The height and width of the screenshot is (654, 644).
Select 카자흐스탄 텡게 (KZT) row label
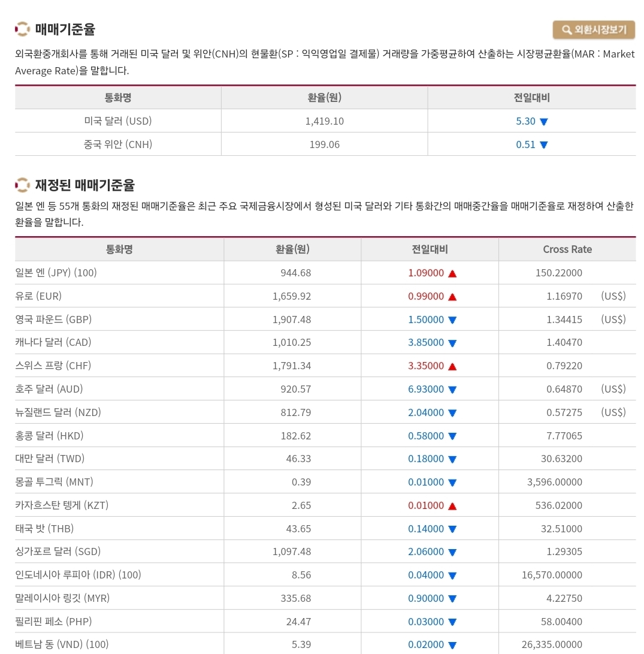coord(62,505)
